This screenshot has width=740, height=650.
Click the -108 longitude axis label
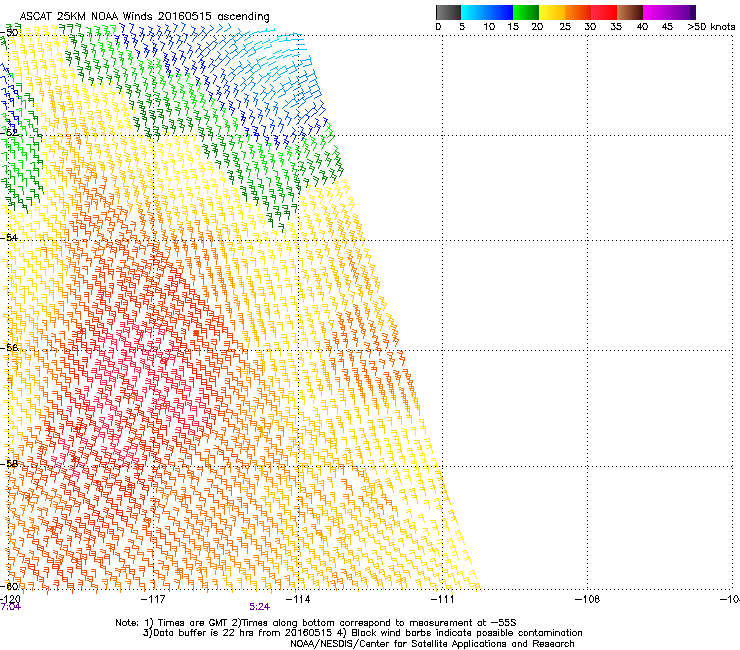click(x=587, y=599)
